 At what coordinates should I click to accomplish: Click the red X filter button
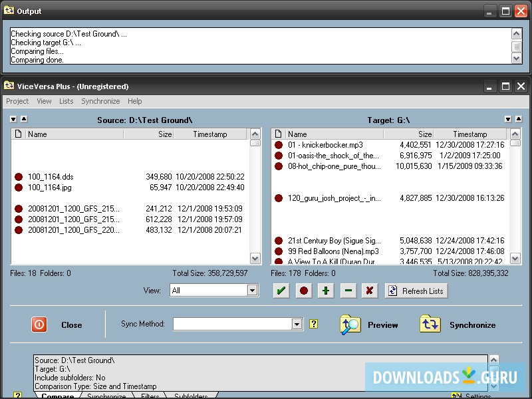pos(370,291)
